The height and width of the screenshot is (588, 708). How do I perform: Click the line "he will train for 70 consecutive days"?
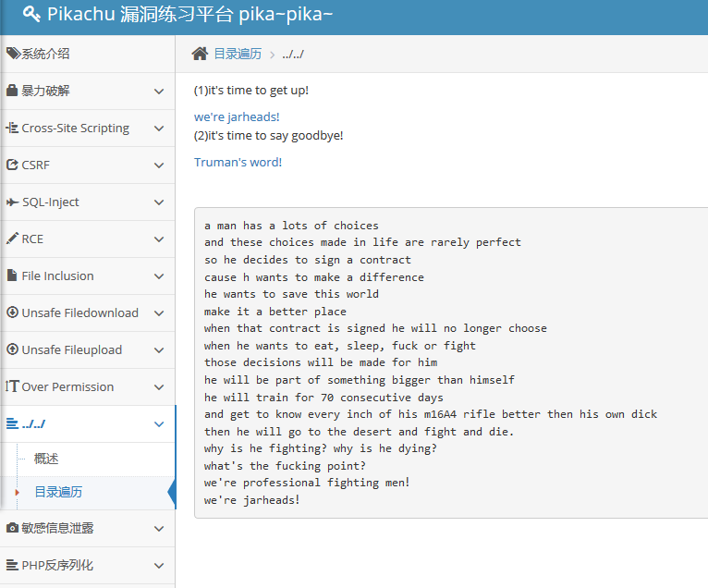323,397
